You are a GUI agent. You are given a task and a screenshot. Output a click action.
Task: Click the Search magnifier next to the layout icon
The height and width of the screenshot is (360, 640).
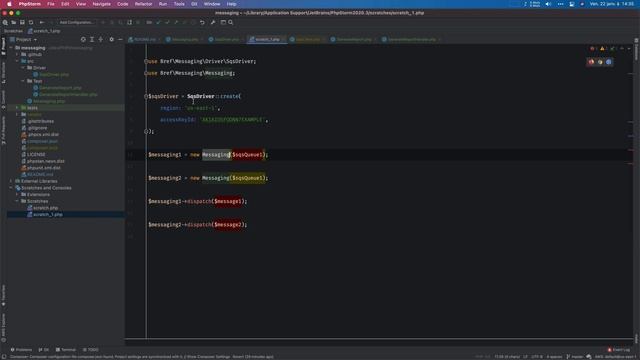coord(231,22)
